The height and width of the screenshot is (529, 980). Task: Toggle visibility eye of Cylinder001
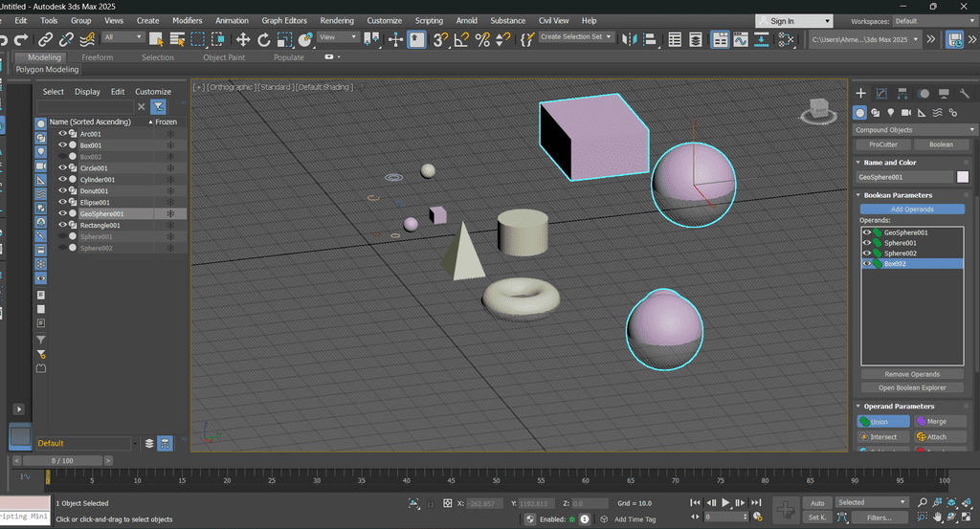pyautogui.click(x=62, y=179)
